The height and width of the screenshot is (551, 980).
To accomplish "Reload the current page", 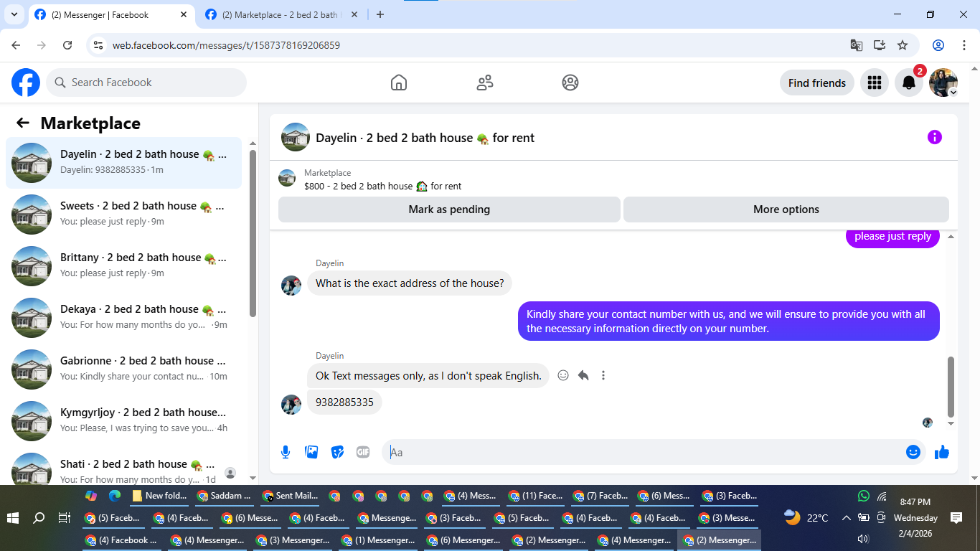I will 67,45.
